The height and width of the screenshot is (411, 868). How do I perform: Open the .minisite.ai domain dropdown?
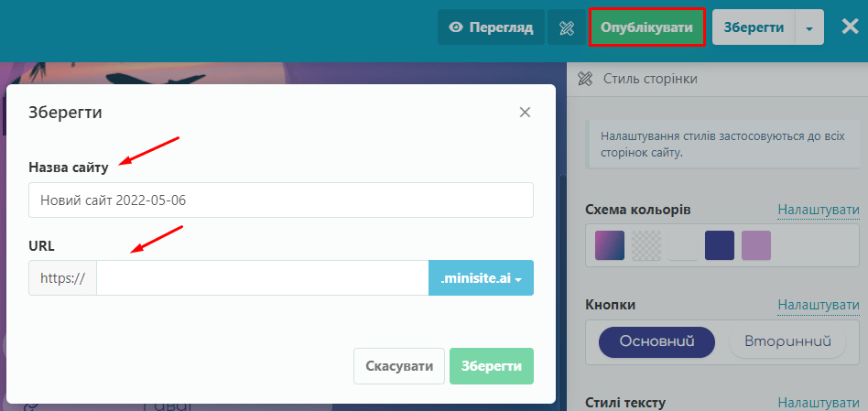tap(481, 277)
